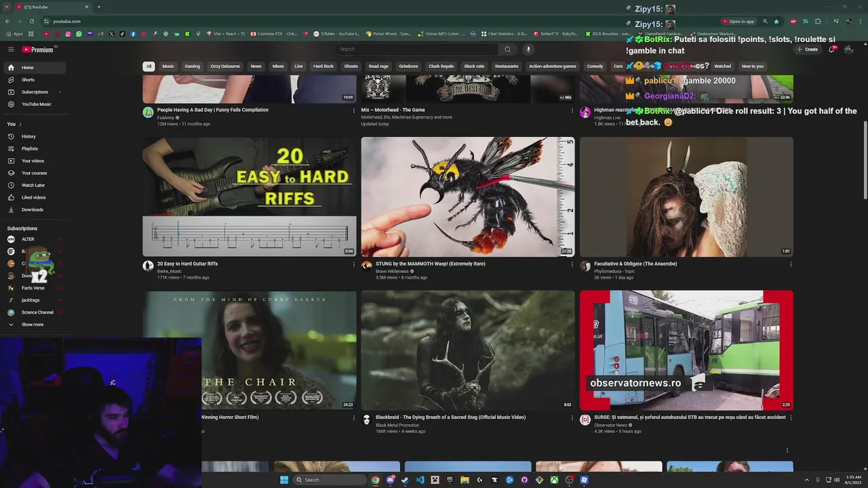Viewport: 868px width, 488px height.
Task: Open options for 20 Easy to Hard Guitar Riffs
Action: point(353,264)
